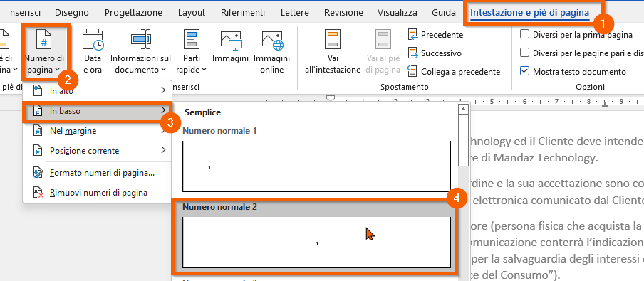The height and width of the screenshot is (281, 644).
Task: Enable Diversi per la prima pagina checkbox
Action: point(524,34)
